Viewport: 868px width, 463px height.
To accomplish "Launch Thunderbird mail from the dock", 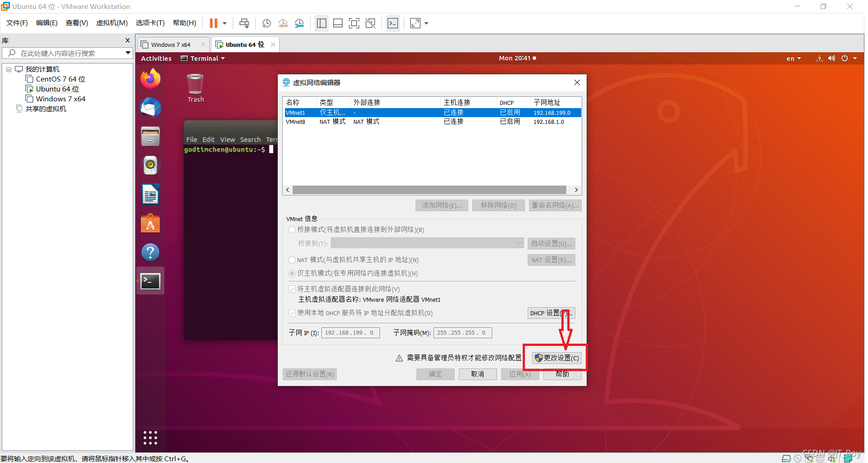I will pyautogui.click(x=150, y=108).
